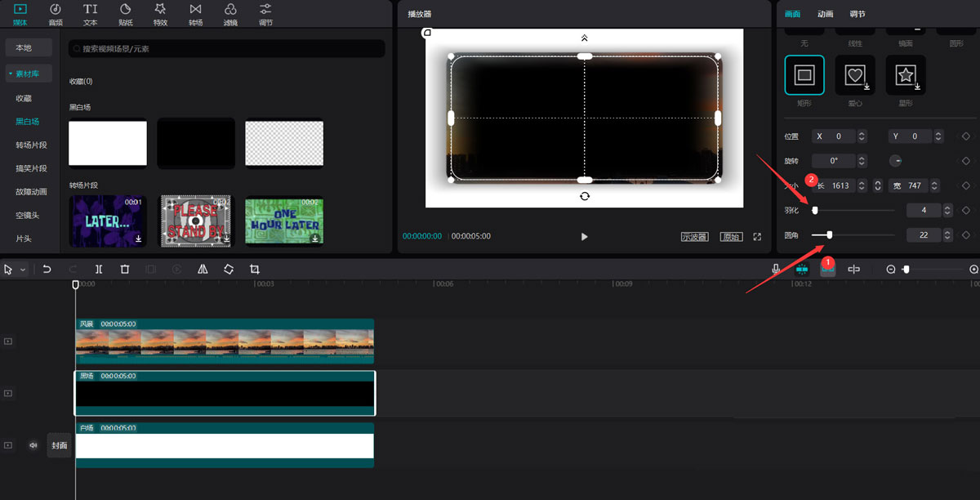Click the 圆角 corner radius slider handle
980x500 pixels.
tap(830, 235)
